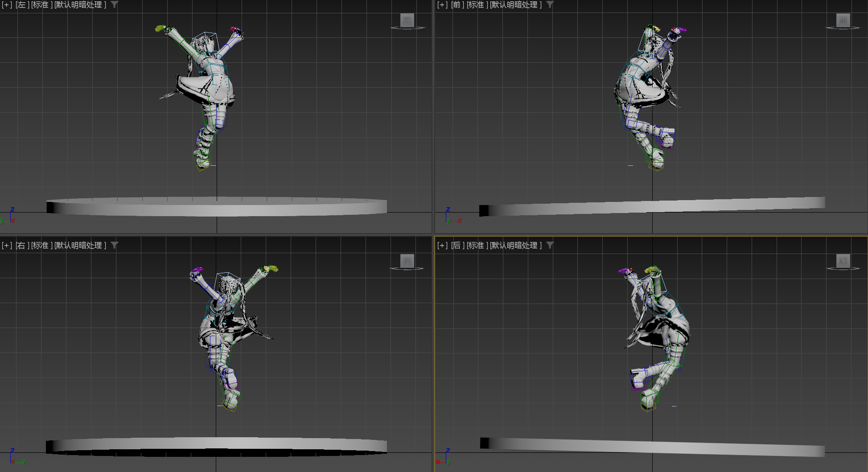Click the ViewCube 右 face in bottom-left viewport
868x472 pixels.
[407, 261]
